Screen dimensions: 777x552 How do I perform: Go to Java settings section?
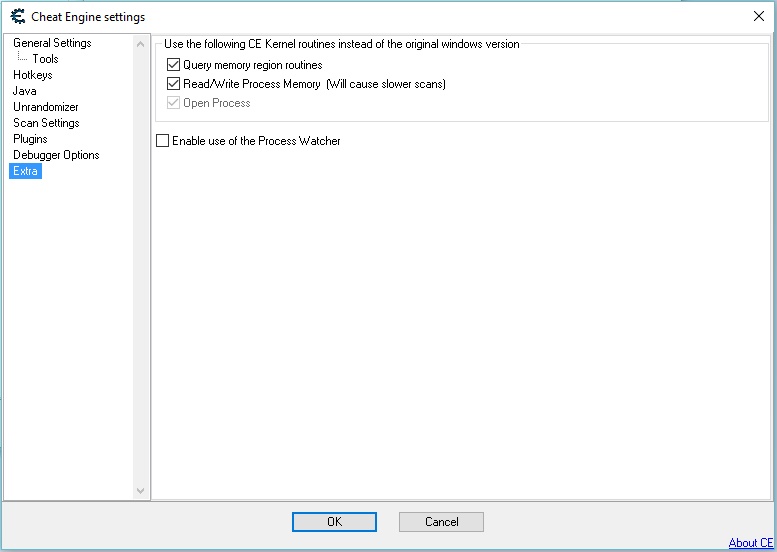[25, 91]
